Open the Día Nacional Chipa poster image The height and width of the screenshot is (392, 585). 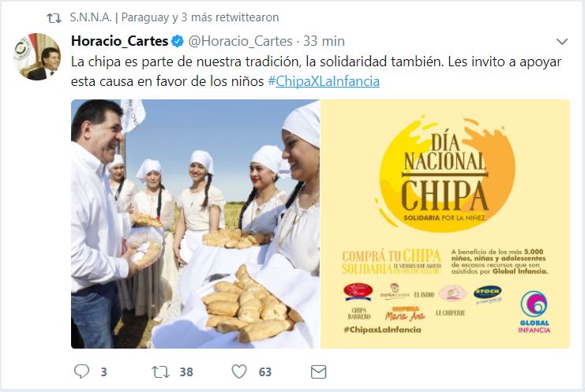click(x=445, y=224)
